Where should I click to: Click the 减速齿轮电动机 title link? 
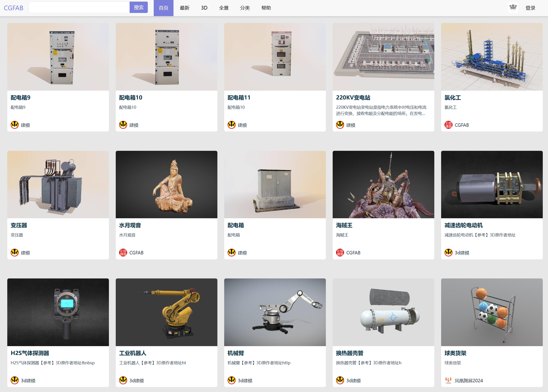[x=463, y=225]
